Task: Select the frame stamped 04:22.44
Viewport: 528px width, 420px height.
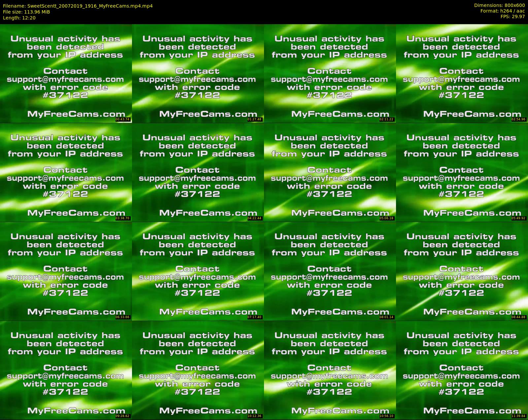Action: coord(198,172)
